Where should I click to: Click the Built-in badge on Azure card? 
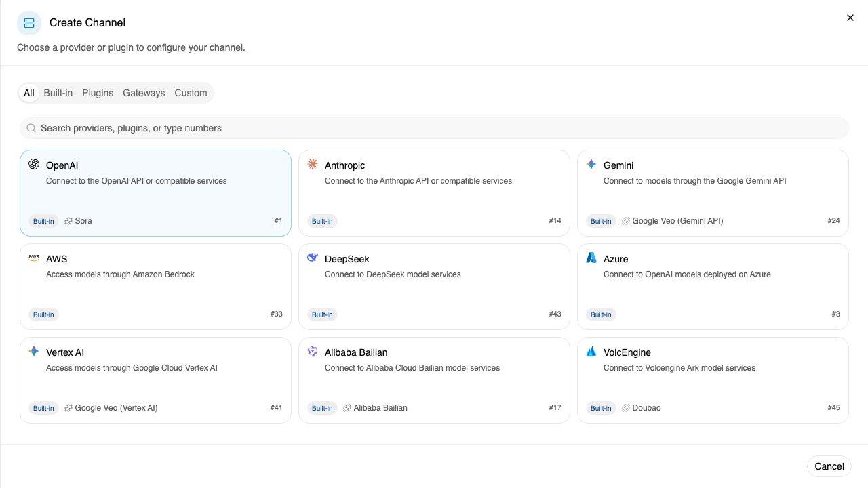601,314
